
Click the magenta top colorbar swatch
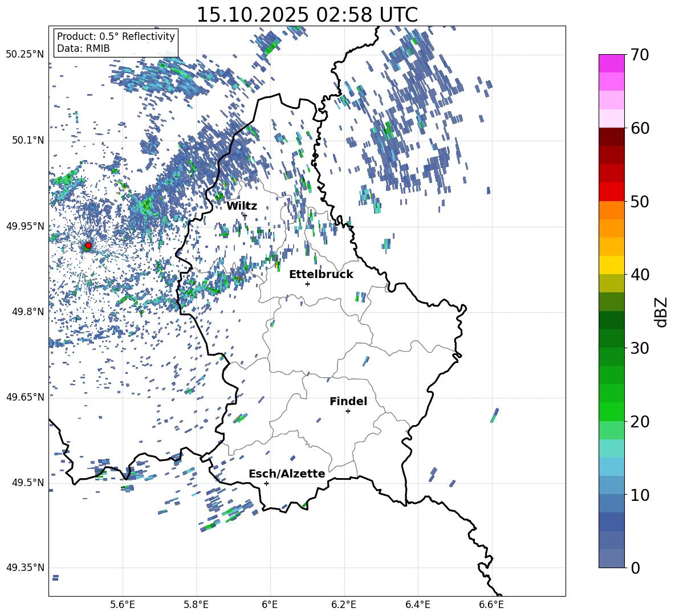[x=612, y=63]
